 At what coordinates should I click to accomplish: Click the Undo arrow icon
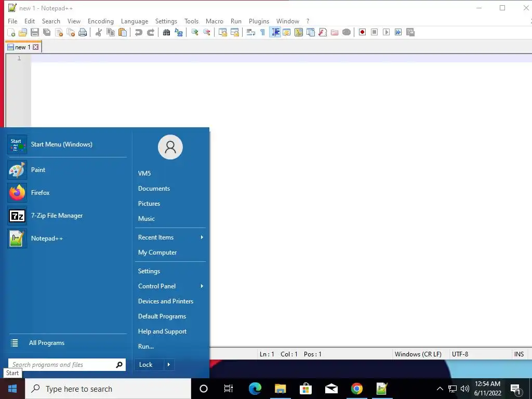pyautogui.click(x=138, y=32)
